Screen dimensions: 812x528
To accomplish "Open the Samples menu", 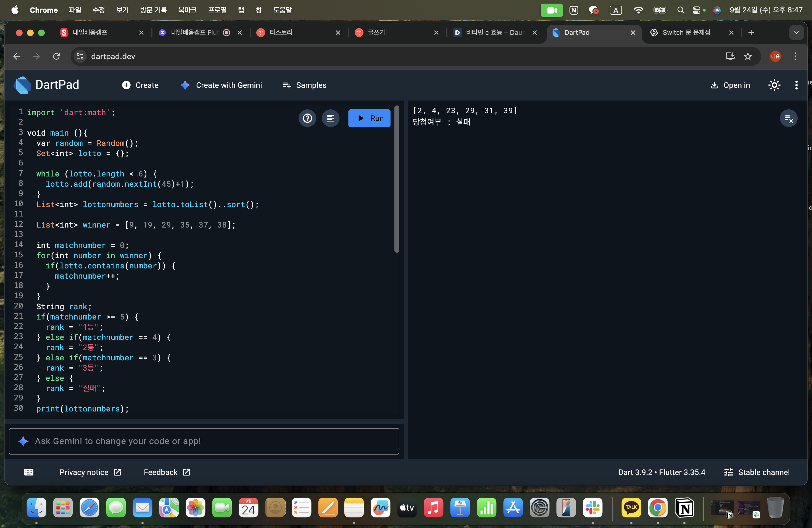I will pyautogui.click(x=304, y=85).
